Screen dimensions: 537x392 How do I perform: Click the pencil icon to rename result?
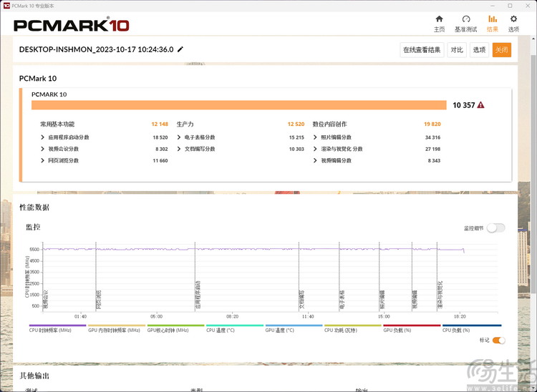coord(180,49)
